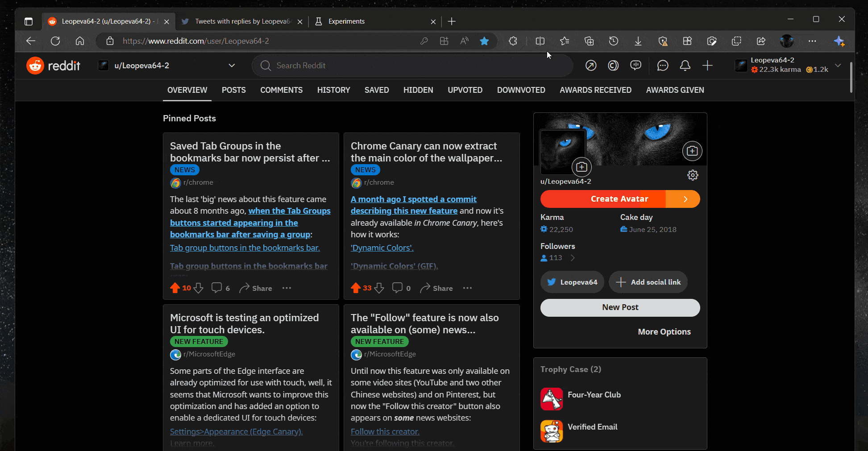Image resolution: width=868 pixels, height=451 pixels.
Task: Open the browser share icon
Action: pos(761,41)
